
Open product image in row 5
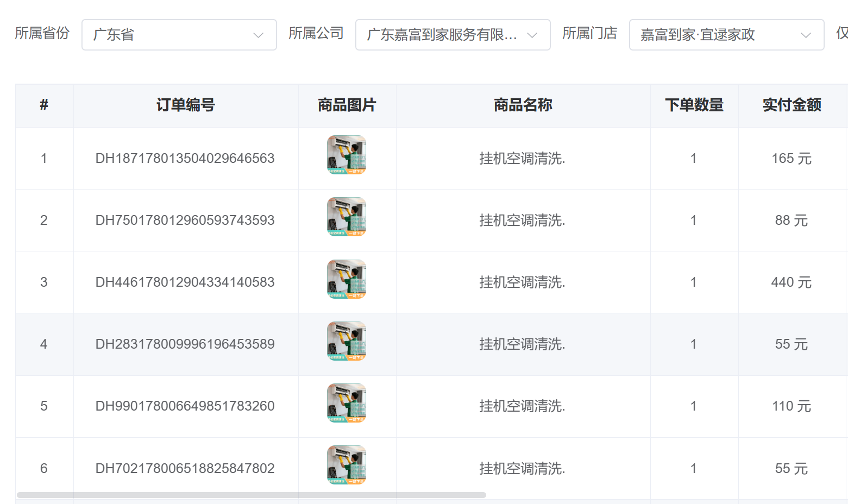347,403
